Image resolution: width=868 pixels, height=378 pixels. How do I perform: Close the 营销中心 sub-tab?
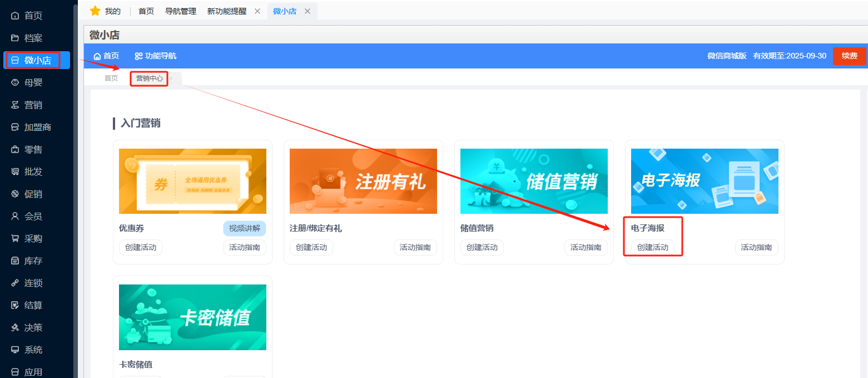pos(171,78)
